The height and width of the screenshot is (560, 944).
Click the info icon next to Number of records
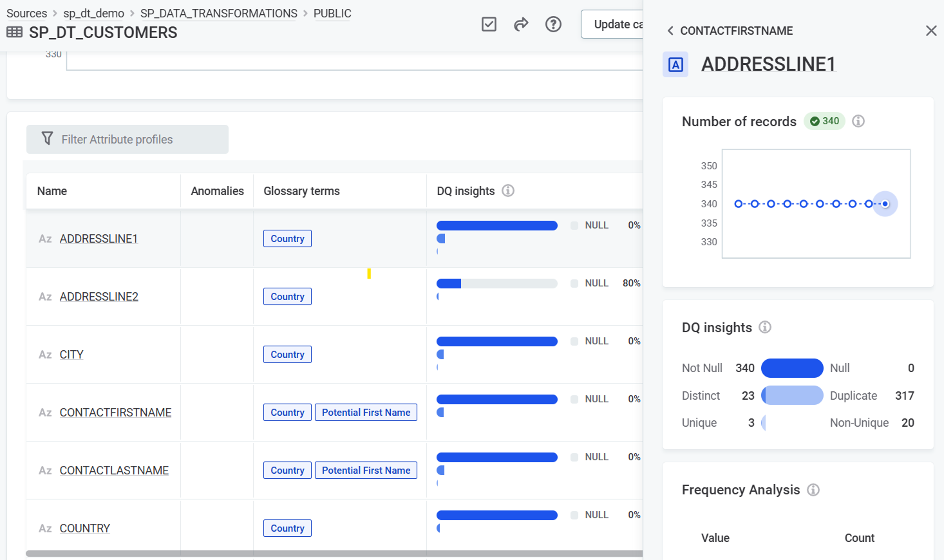click(x=858, y=120)
